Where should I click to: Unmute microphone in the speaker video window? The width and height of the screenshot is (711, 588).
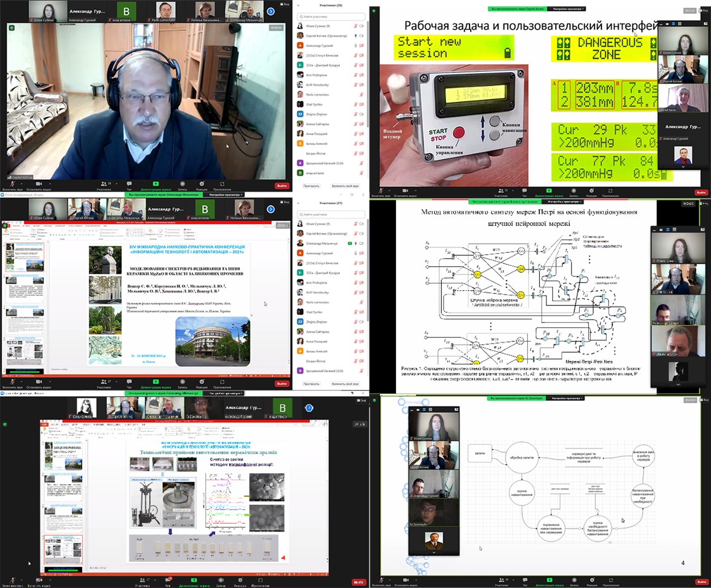point(13,186)
